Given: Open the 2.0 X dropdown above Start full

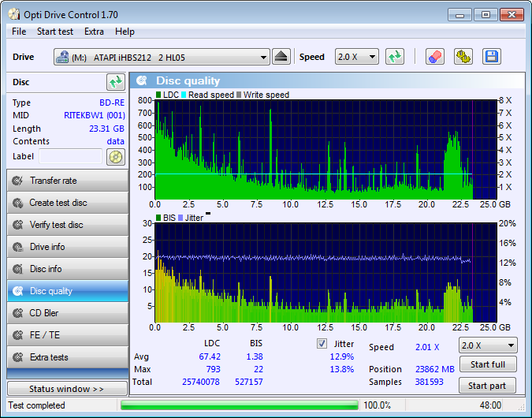Looking at the screenshot, I should [x=488, y=345].
